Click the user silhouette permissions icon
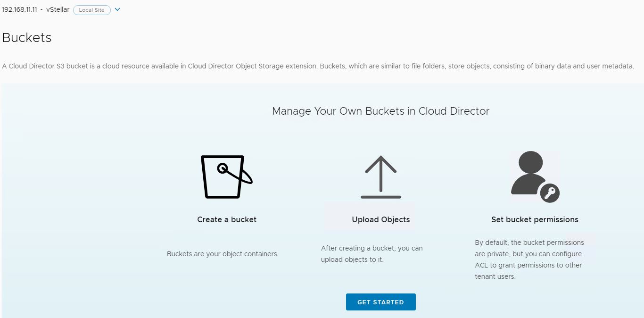 pos(530,173)
